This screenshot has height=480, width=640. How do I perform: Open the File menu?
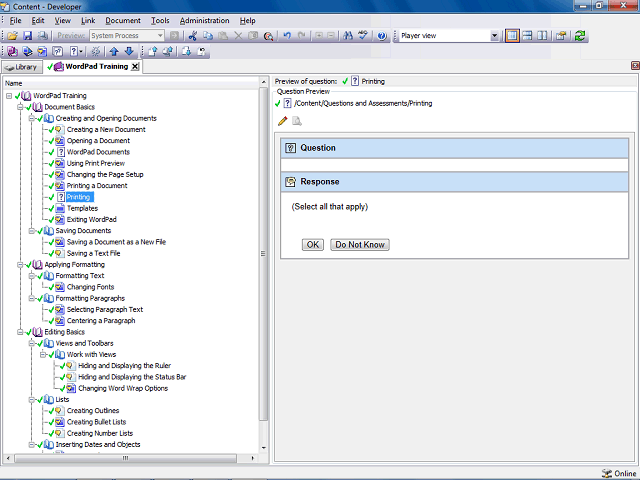(x=15, y=20)
